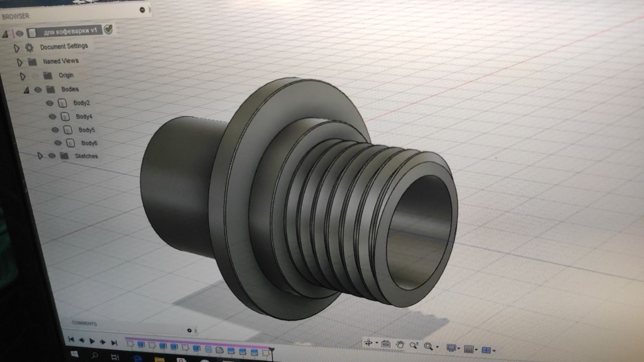Screen dimensions: 644x362
Task: Open the Viewports layout icon
Action: 487,350
